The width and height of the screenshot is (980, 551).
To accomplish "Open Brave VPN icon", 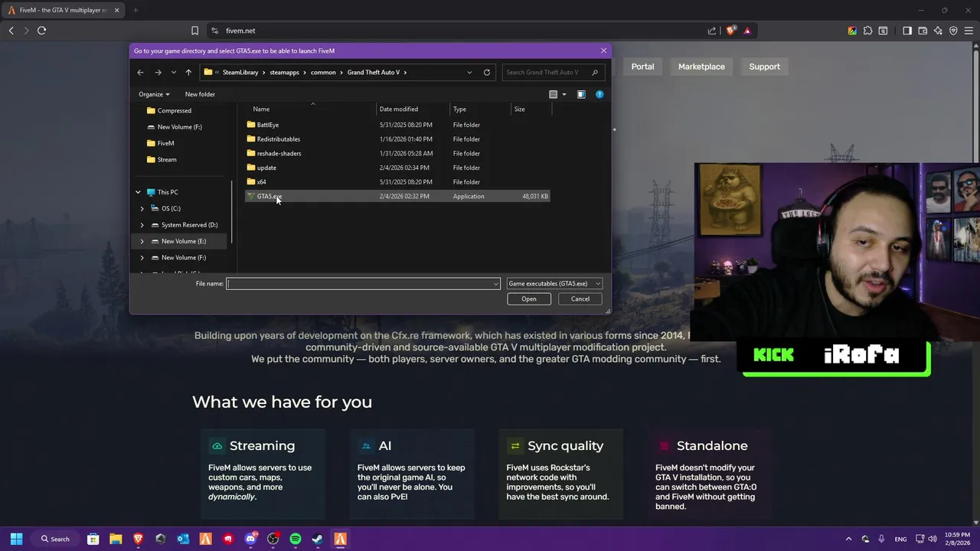I will coord(953,31).
